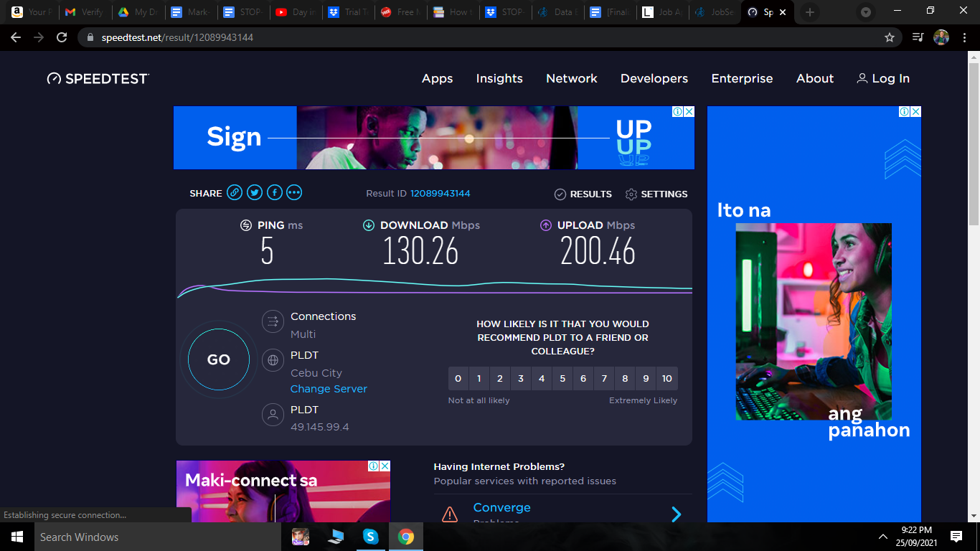
Task: Bookmark this page with the star icon
Action: click(x=890, y=37)
